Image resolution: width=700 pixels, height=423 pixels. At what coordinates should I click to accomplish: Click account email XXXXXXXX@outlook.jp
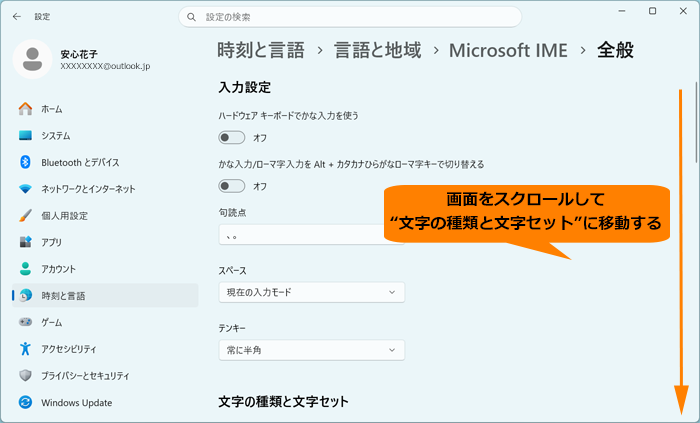coord(105,66)
